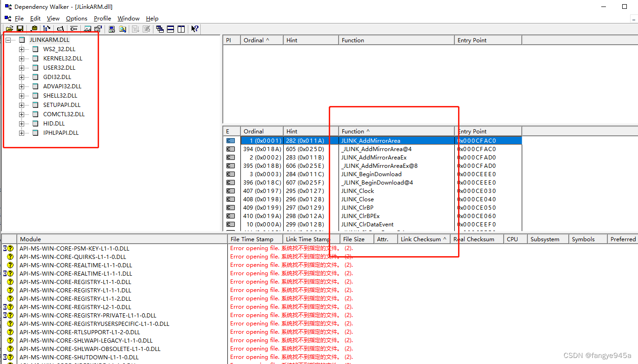This screenshot has width=638, height=364.
Task: Click the Properties toolbar icon
Action: pos(98,29)
